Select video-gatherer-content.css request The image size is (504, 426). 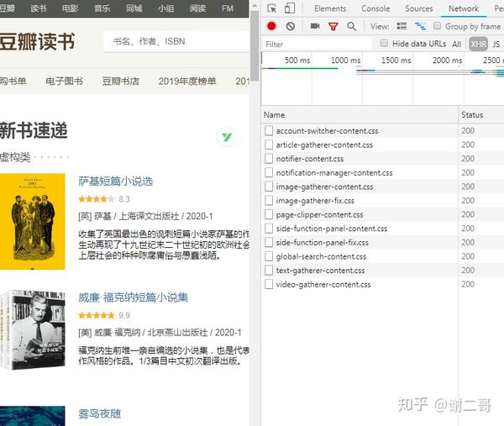pyautogui.click(x=323, y=285)
